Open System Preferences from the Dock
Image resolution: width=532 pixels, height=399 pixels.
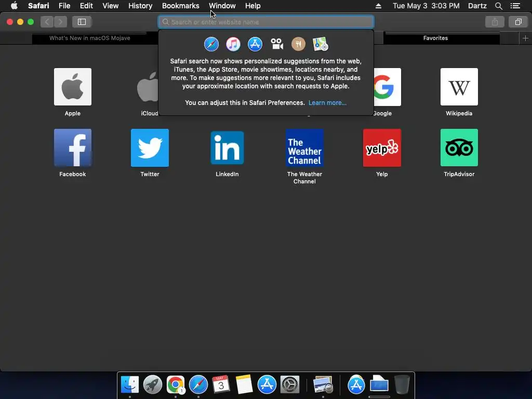coord(289,385)
